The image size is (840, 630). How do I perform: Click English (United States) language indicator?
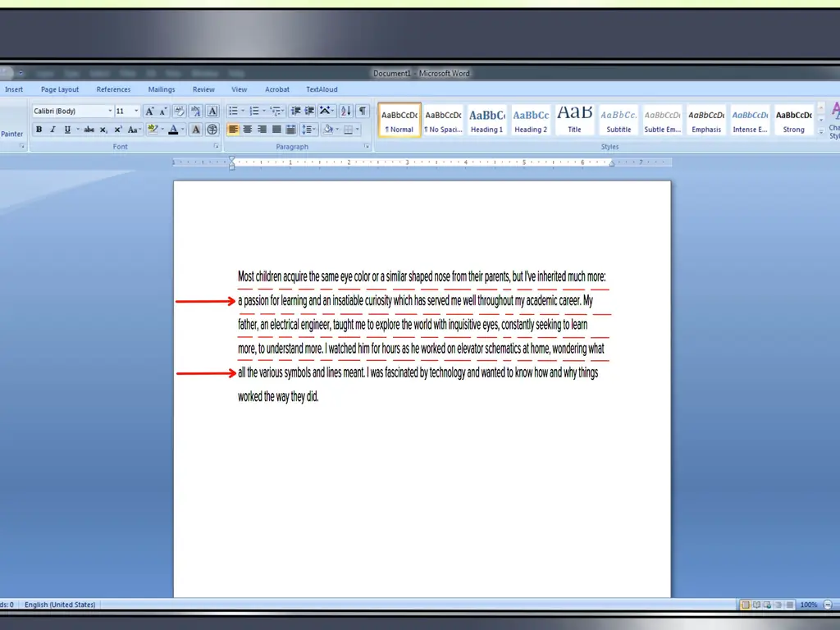click(x=60, y=605)
